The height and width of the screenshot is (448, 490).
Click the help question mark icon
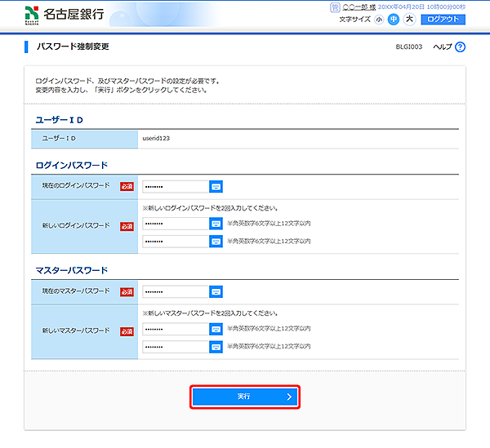pyautogui.click(x=461, y=47)
